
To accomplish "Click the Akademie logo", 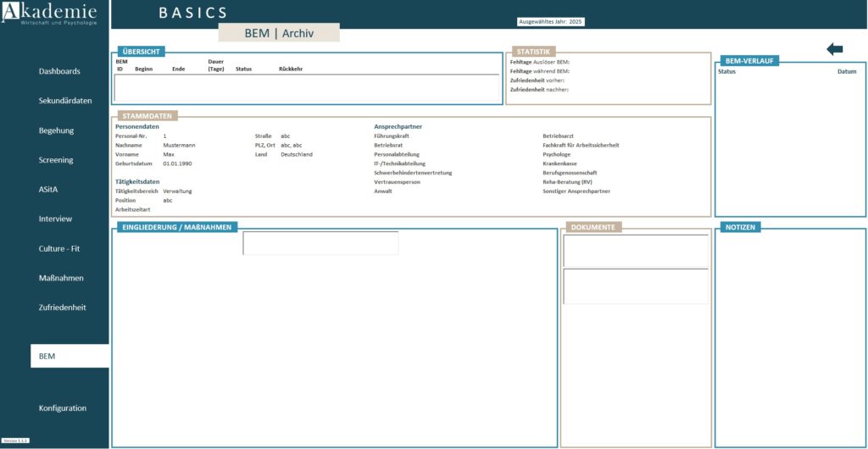I will point(48,14).
